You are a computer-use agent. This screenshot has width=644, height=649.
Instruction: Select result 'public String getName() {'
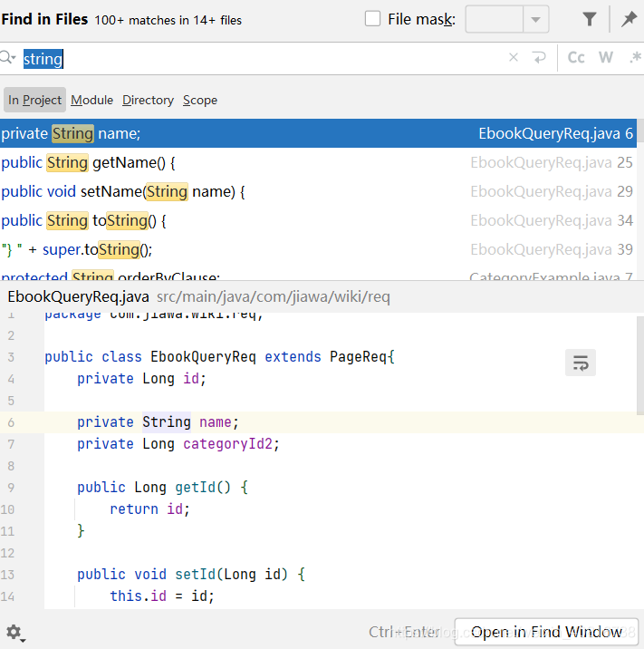click(x=318, y=162)
